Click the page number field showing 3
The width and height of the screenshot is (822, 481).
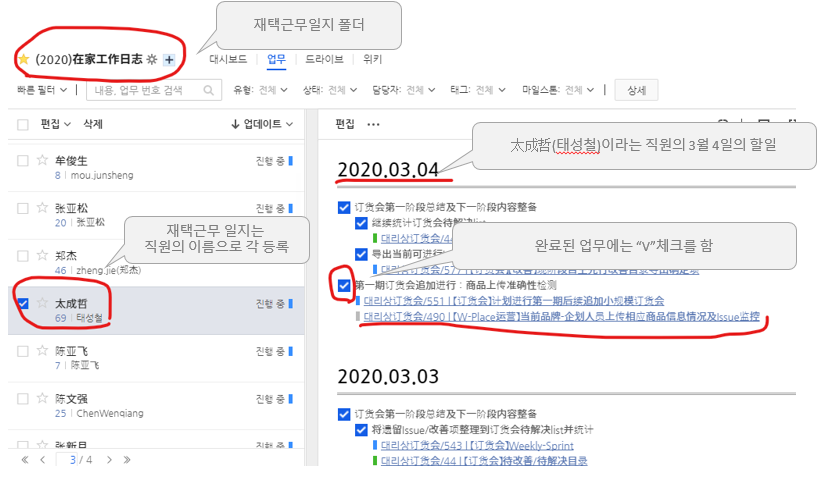coord(68,460)
